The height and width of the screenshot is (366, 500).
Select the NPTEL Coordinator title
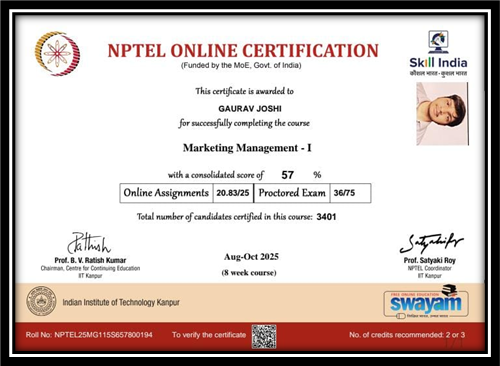click(x=430, y=268)
